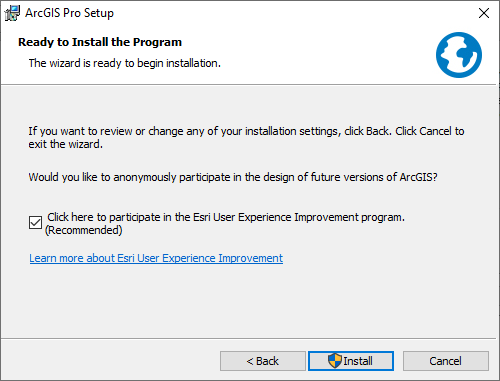Click the 'Click here to participate' checkbox label
Screen dimensions: 500x381
pos(226,217)
